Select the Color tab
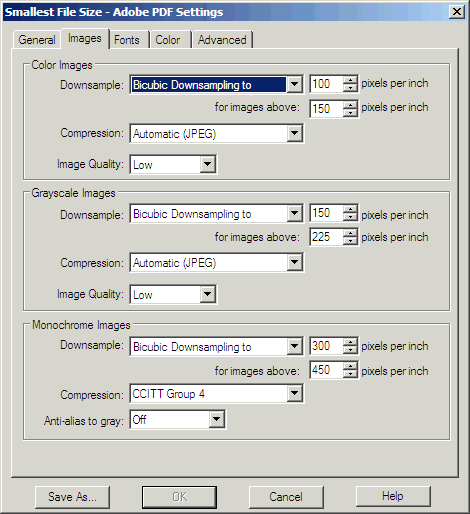This screenshot has height=514, width=470. (168, 40)
